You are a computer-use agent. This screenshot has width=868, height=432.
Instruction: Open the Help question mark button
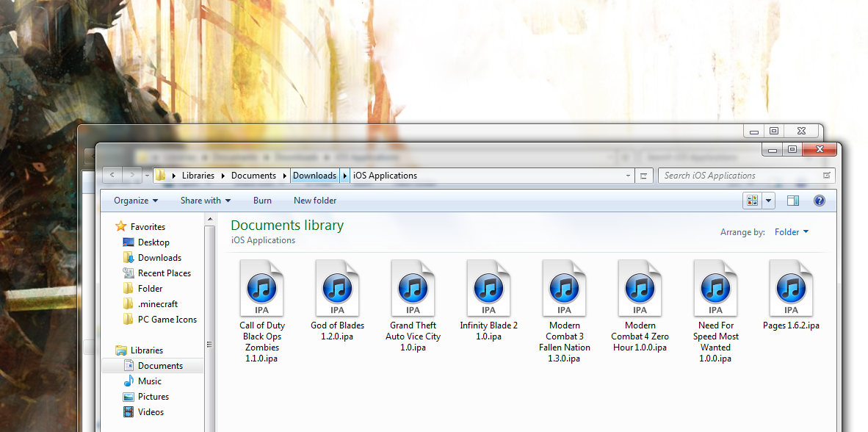820,201
